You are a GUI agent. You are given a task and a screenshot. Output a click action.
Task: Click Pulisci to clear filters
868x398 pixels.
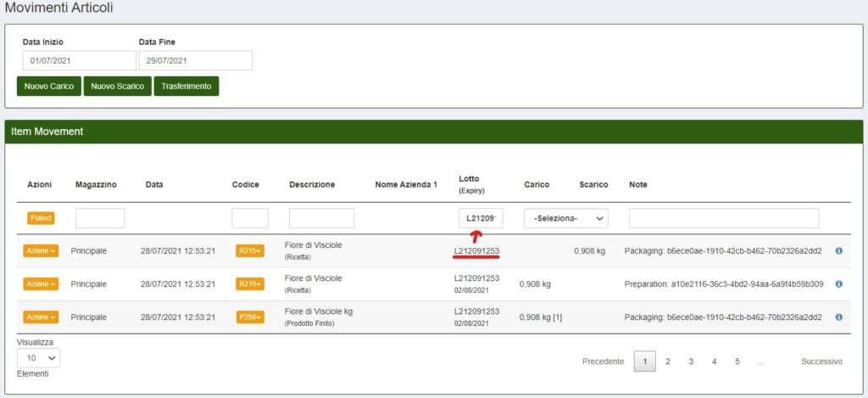(41, 218)
